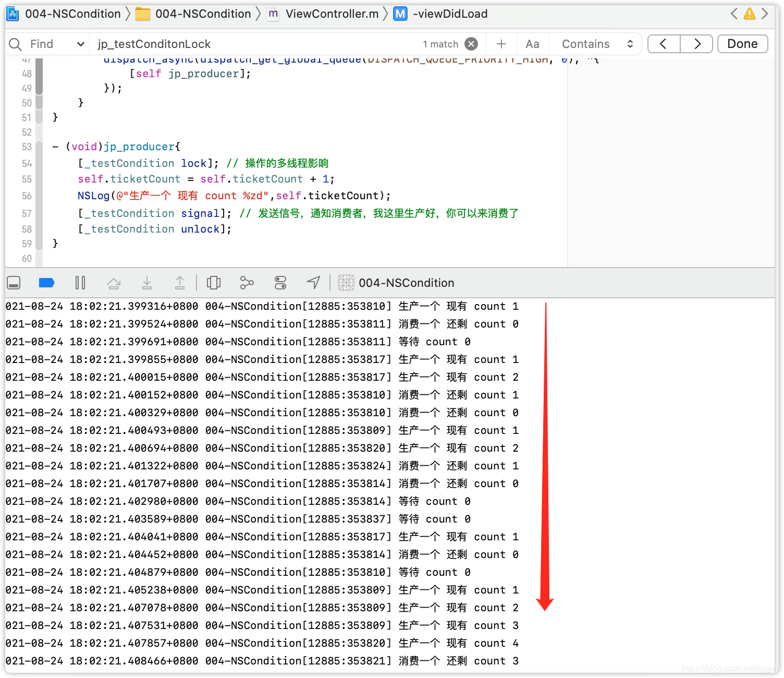The width and height of the screenshot is (784, 678).
Task: Click the first console log line at 18:02:21.399316
Action: (x=262, y=307)
